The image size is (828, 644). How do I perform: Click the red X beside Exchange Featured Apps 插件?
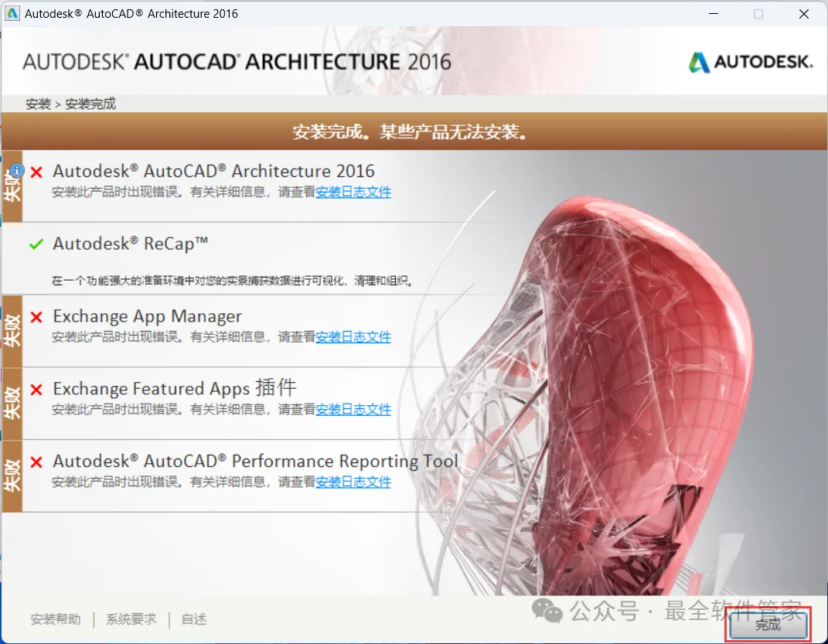[x=36, y=390]
